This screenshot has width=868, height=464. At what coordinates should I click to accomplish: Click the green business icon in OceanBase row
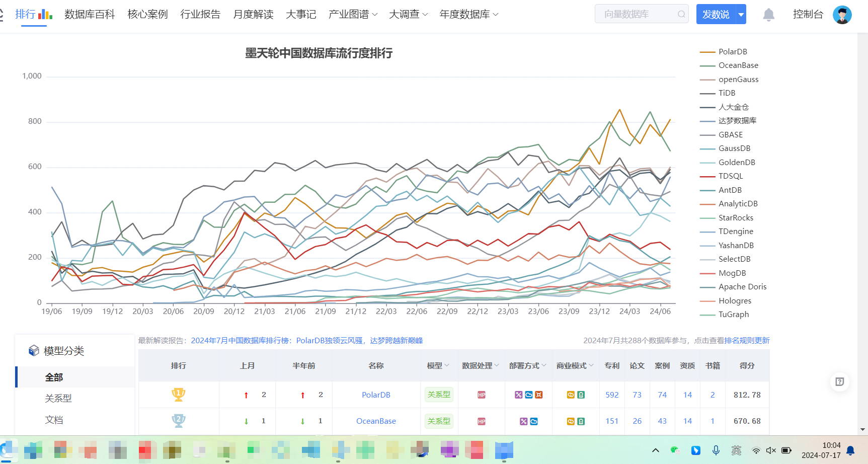click(581, 421)
